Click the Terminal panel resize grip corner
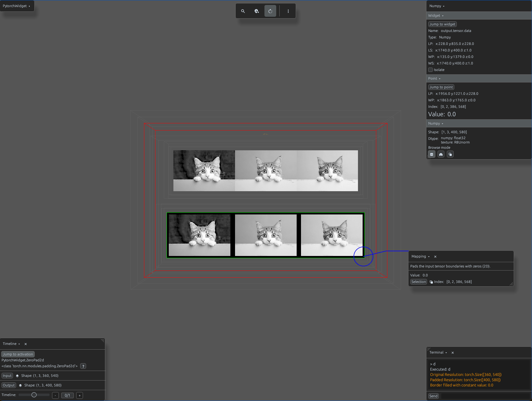The image size is (532, 401). 429,349
